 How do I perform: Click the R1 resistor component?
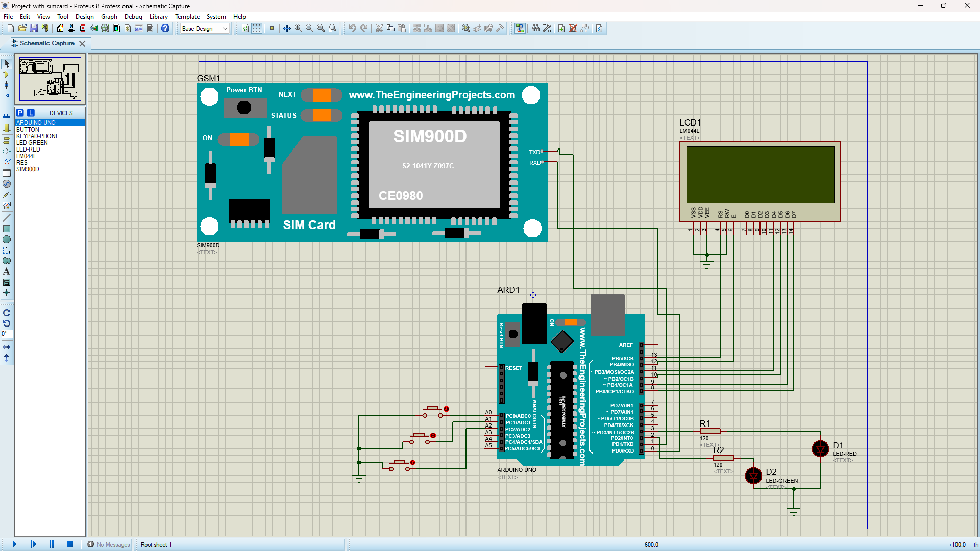point(710,431)
